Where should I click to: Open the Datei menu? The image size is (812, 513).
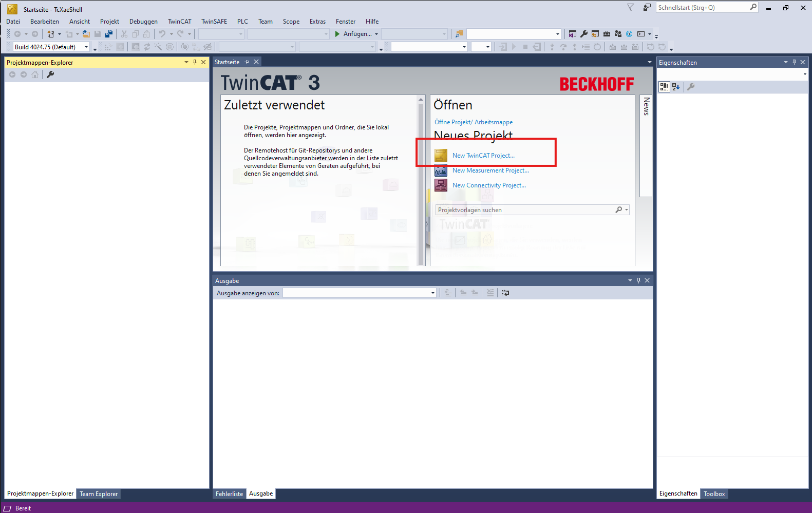click(x=13, y=22)
